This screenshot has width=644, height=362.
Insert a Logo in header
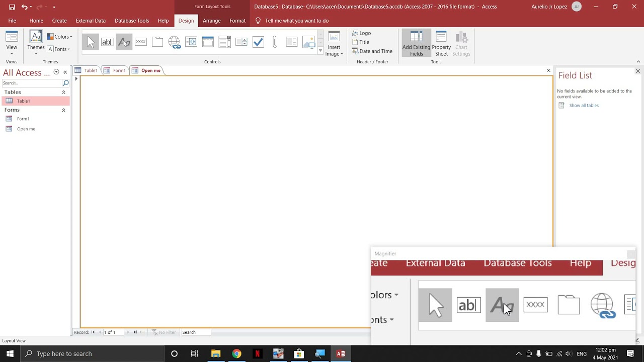tap(362, 33)
